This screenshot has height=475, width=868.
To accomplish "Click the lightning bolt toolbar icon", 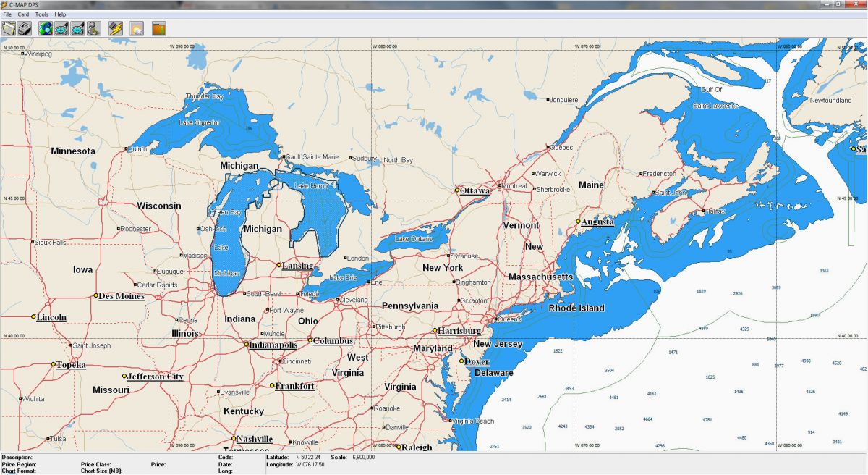I will pyautogui.click(x=115, y=28).
